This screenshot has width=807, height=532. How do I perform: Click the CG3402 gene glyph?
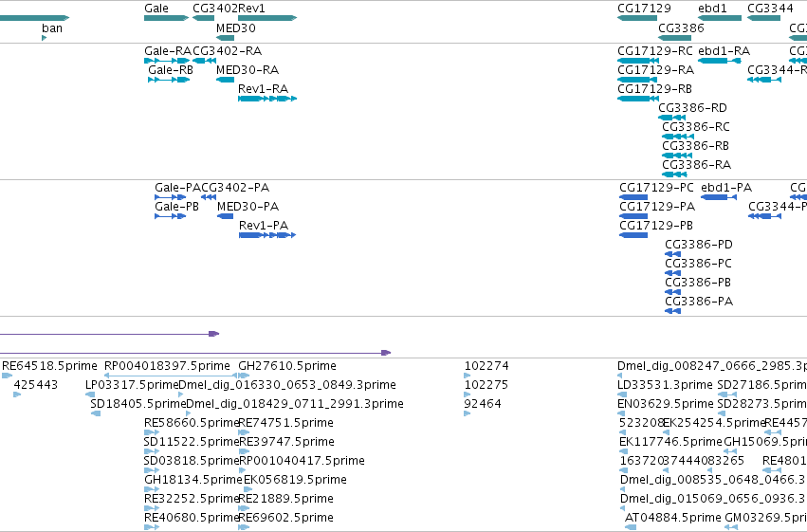click(x=203, y=18)
